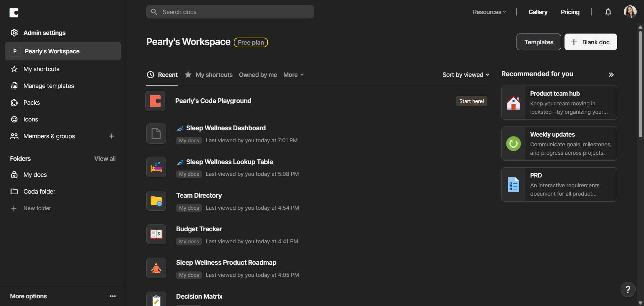Open Decision Matrix doc title
Screen dimensions: 644x306
[x=199, y=296]
